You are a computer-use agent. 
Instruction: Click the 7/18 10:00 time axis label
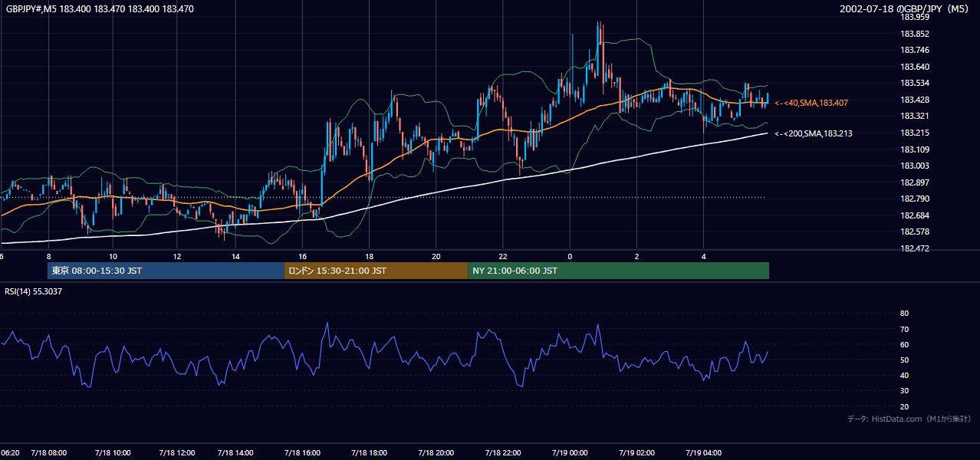113,453
